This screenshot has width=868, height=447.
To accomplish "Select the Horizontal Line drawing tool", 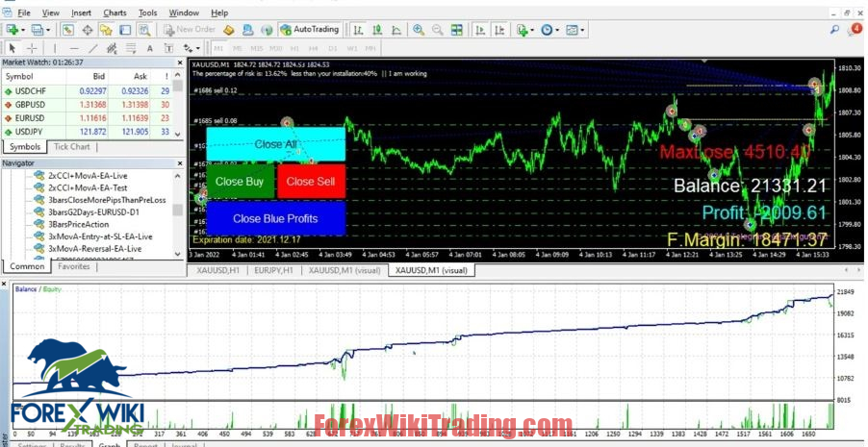I will tap(74, 48).
